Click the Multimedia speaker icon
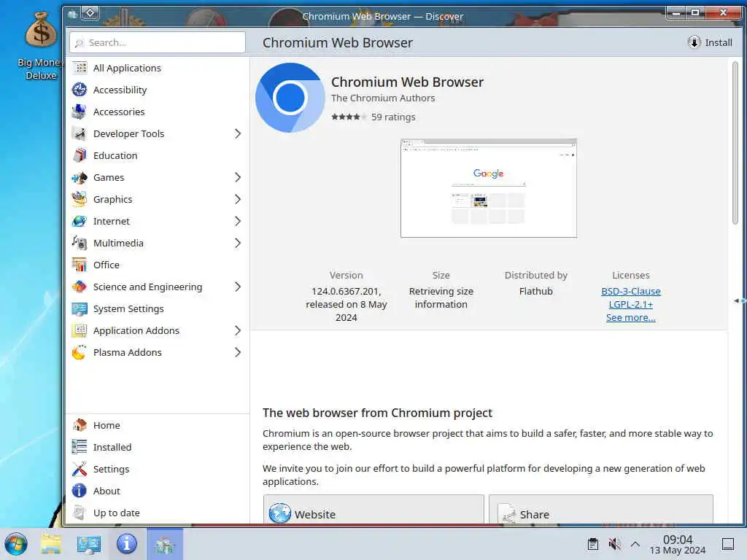 click(80, 244)
